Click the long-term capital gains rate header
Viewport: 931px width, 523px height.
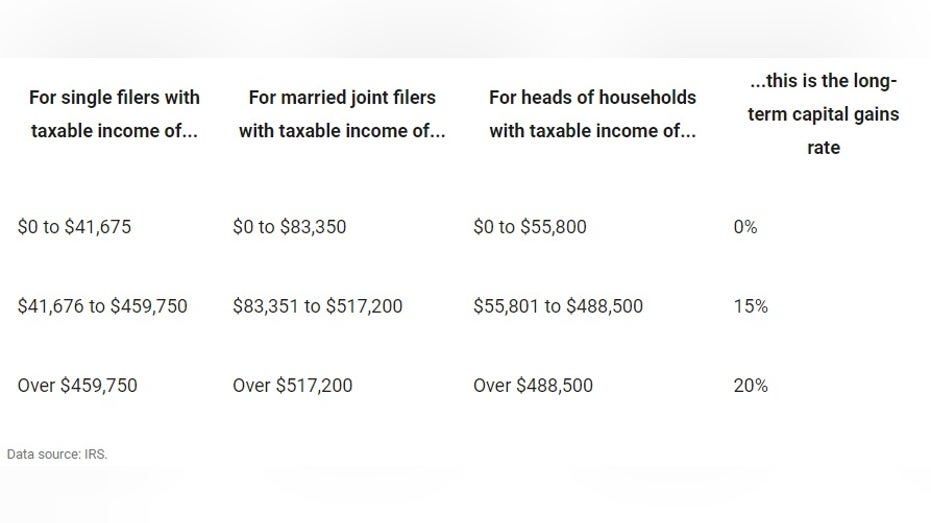824,114
